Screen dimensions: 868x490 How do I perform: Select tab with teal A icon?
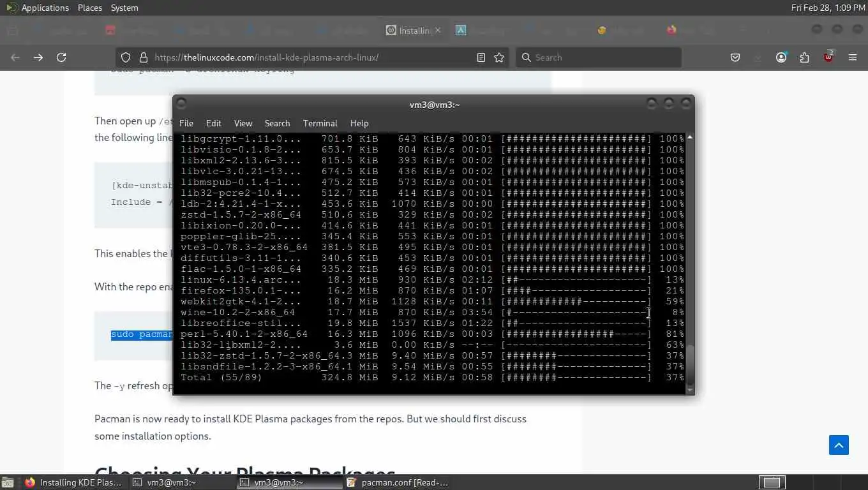click(460, 30)
